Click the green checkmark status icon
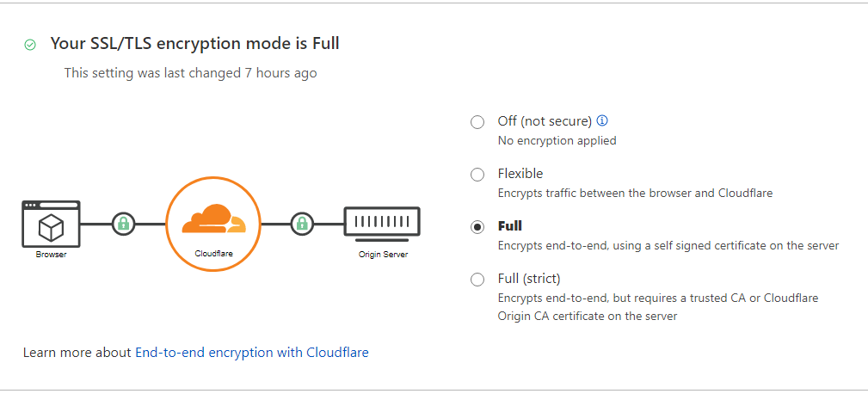 30,45
